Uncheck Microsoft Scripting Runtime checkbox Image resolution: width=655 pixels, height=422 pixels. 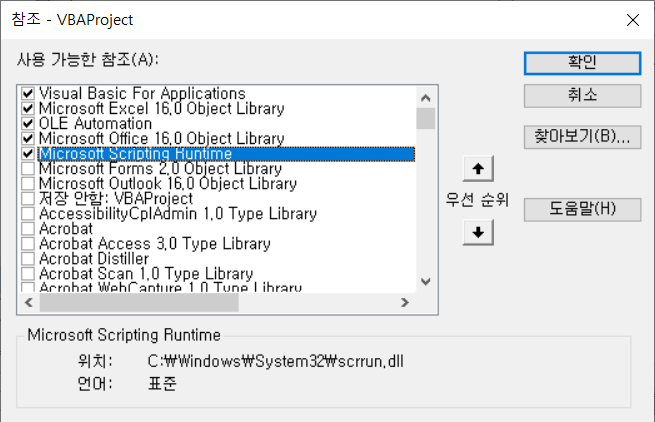(x=28, y=153)
